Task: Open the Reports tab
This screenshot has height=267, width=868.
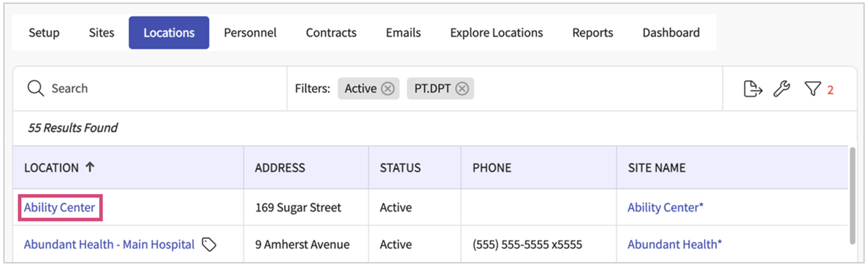Action: (593, 33)
